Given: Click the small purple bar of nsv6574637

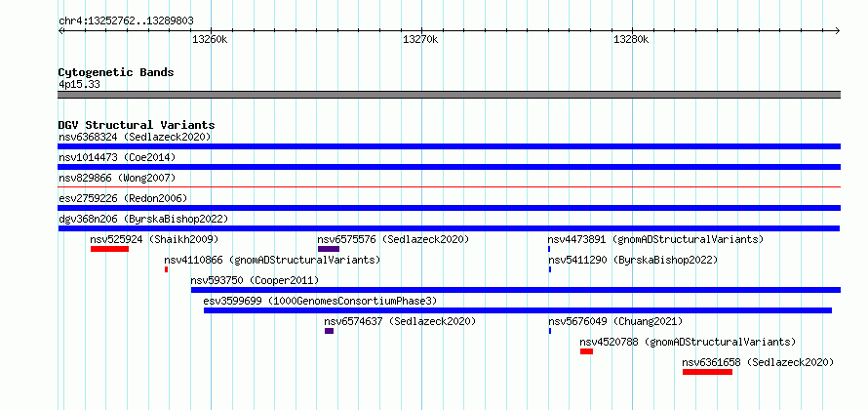Looking at the screenshot, I should click(x=329, y=331).
